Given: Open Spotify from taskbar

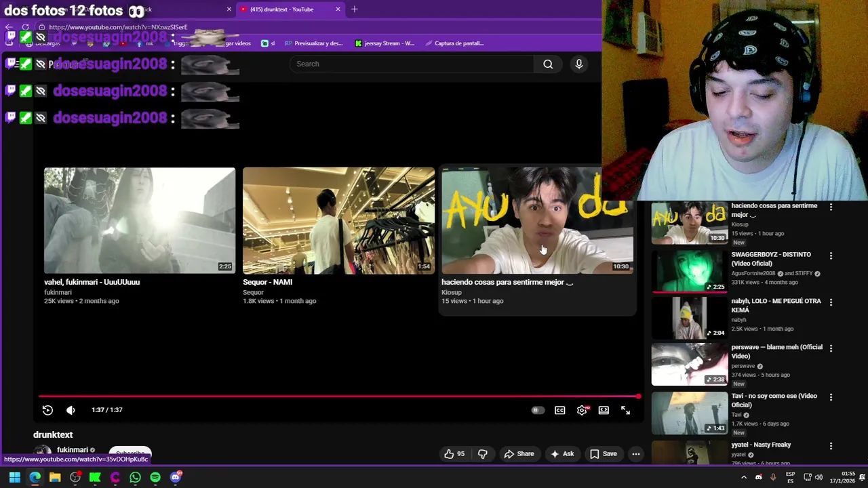Looking at the screenshot, I should click(155, 477).
